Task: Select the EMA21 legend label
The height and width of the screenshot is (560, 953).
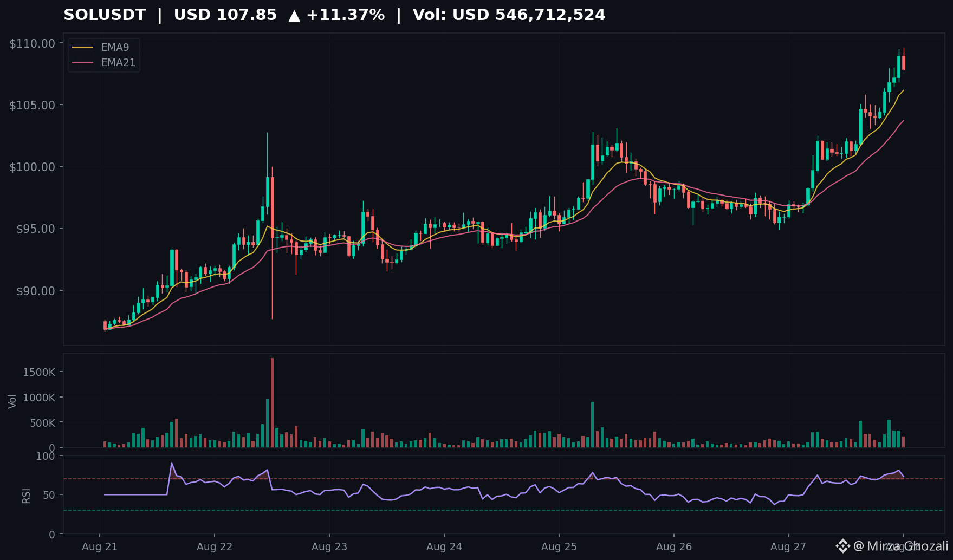Action: (x=119, y=63)
